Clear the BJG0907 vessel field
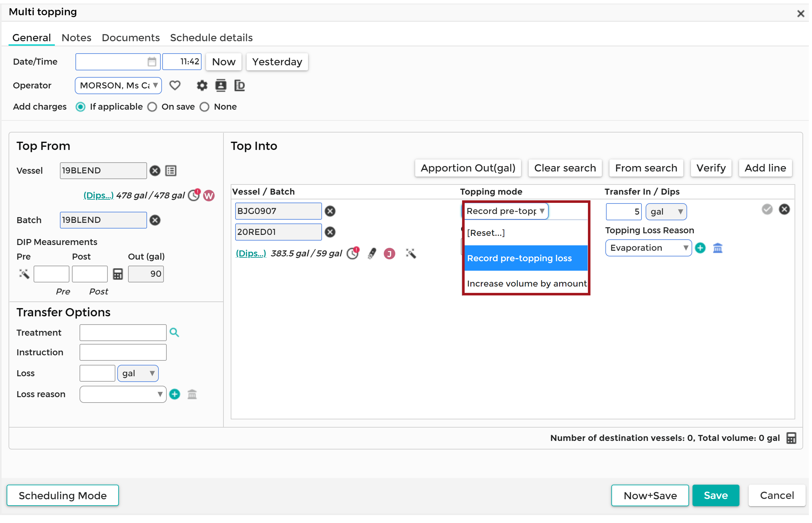 pyautogui.click(x=331, y=212)
